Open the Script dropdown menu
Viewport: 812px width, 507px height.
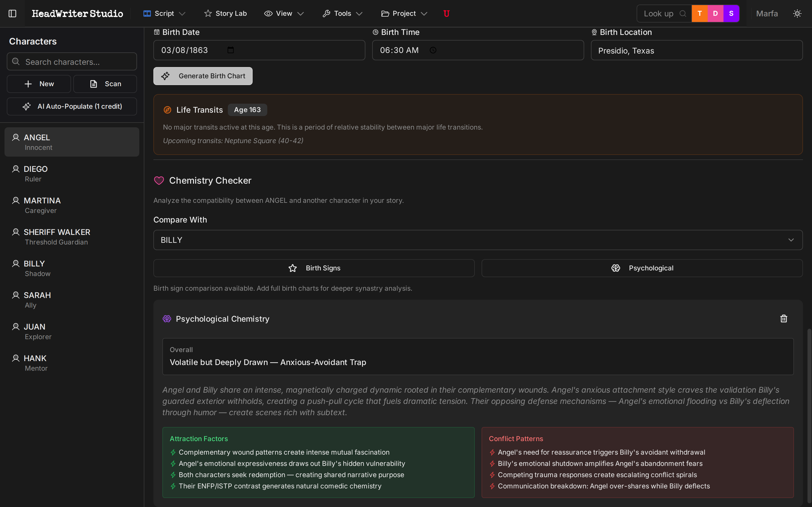pyautogui.click(x=164, y=14)
